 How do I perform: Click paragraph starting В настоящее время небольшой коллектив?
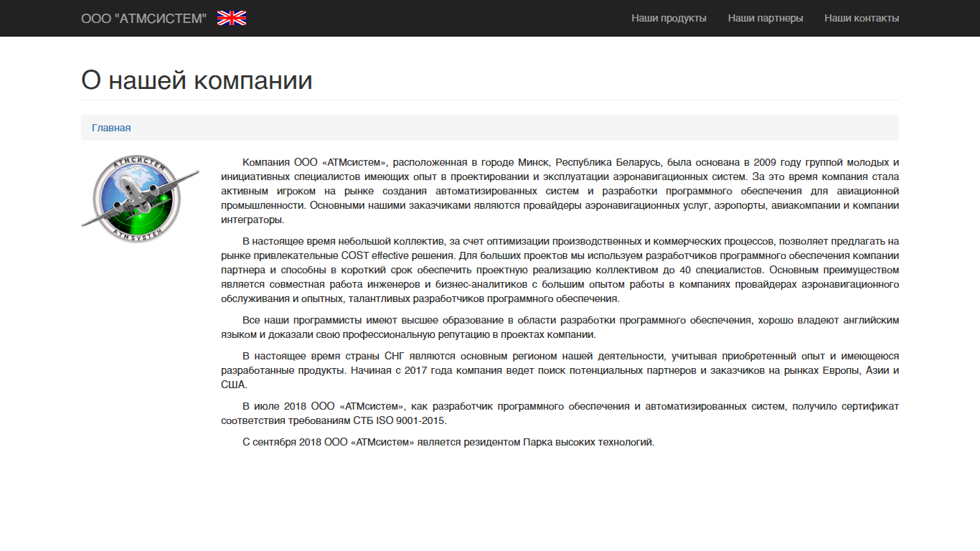click(x=560, y=270)
